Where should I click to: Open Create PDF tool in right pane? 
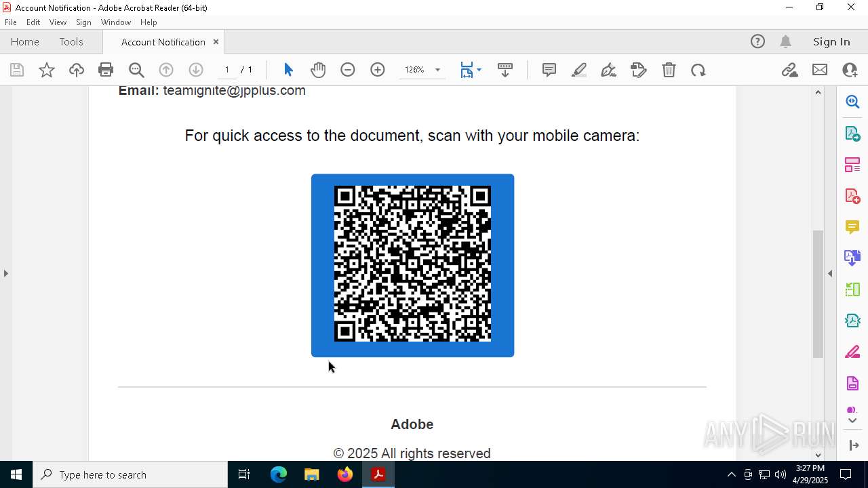point(852,196)
